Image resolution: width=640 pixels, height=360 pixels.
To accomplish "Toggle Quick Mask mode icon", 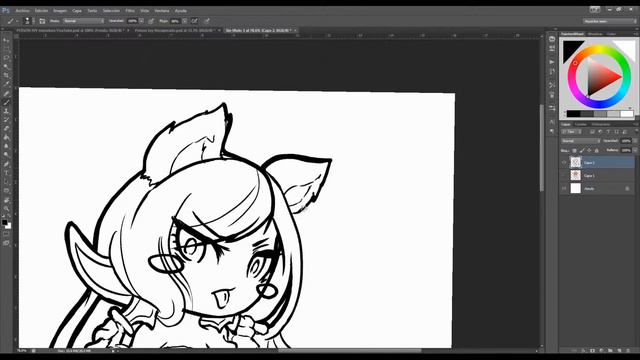I will [6, 234].
